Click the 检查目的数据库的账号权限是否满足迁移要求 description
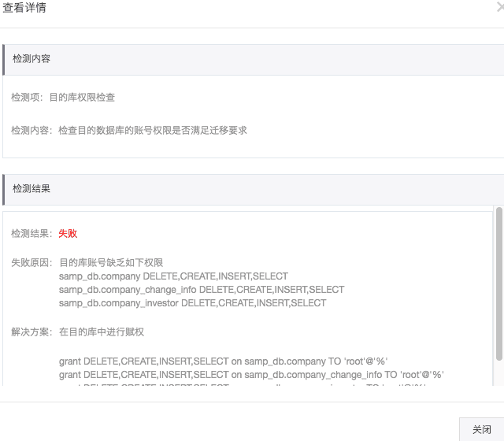Viewport: 504px width, 441px height. tap(153, 130)
